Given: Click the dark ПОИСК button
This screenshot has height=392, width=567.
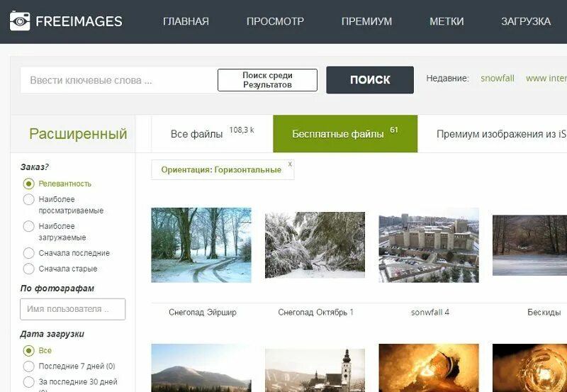Looking at the screenshot, I should (370, 80).
